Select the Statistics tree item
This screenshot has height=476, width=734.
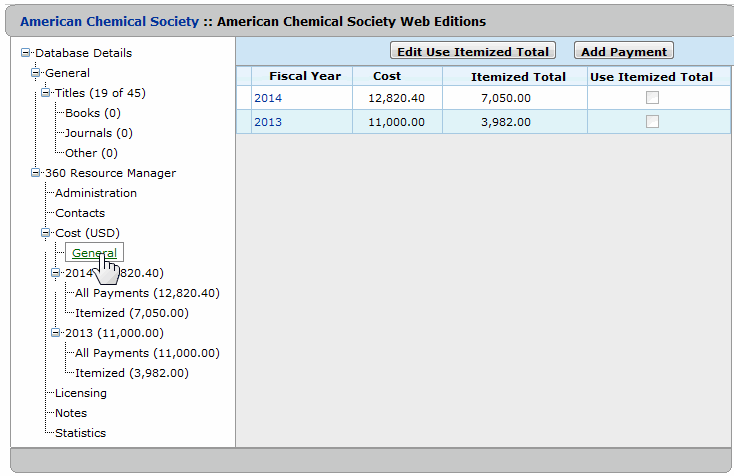coord(80,433)
